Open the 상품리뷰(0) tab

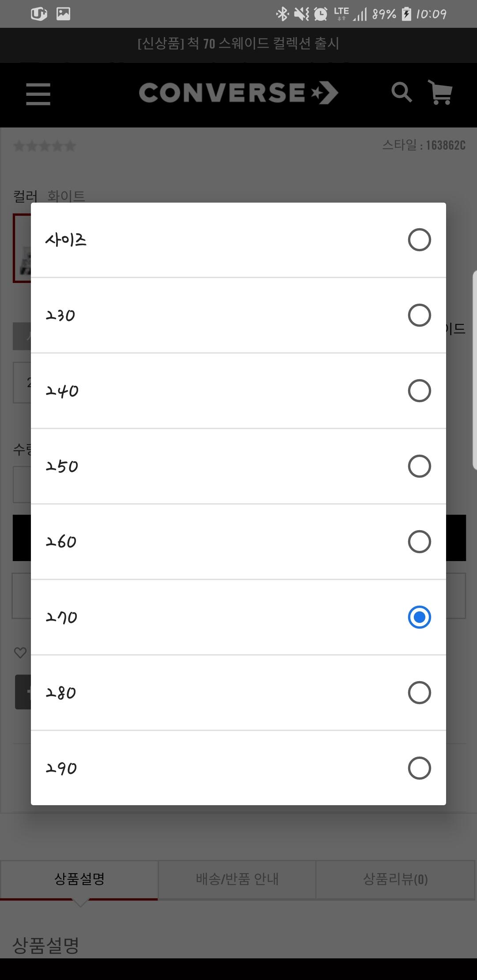pyautogui.click(x=395, y=879)
